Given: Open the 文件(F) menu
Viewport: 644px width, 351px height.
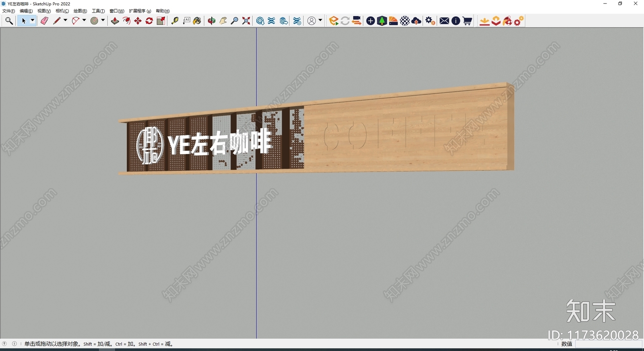Looking at the screenshot, I should pyautogui.click(x=8, y=11).
